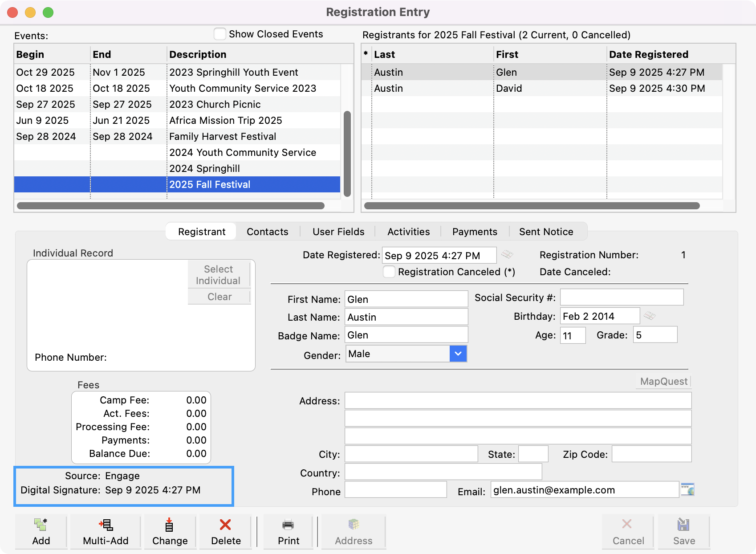Switch to the Sent Notice tab

546,231
